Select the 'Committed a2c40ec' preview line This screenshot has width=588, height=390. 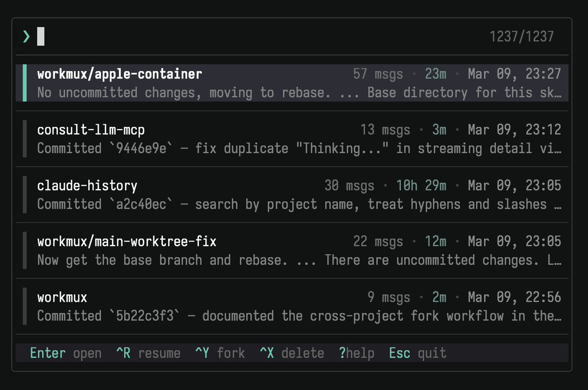(299, 205)
